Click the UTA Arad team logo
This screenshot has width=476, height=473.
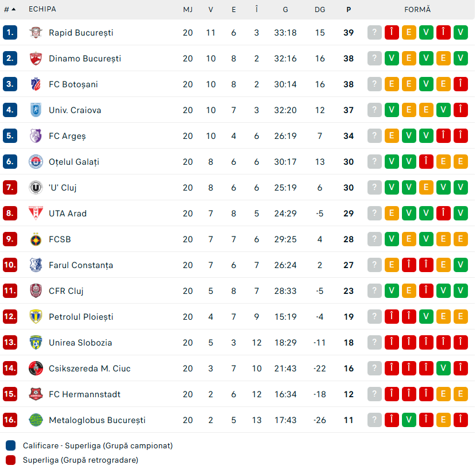pos(36,214)
